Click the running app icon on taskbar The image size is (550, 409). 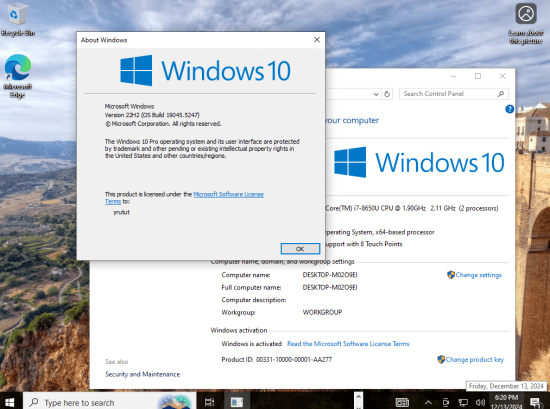[x=237, y=402]
